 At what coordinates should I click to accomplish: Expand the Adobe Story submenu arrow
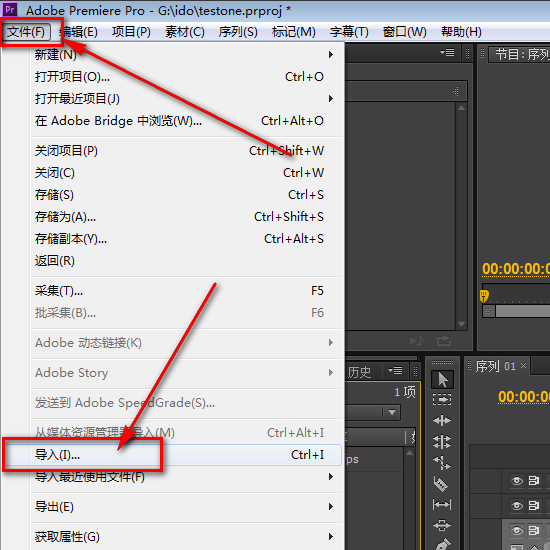tap(330, 373)
